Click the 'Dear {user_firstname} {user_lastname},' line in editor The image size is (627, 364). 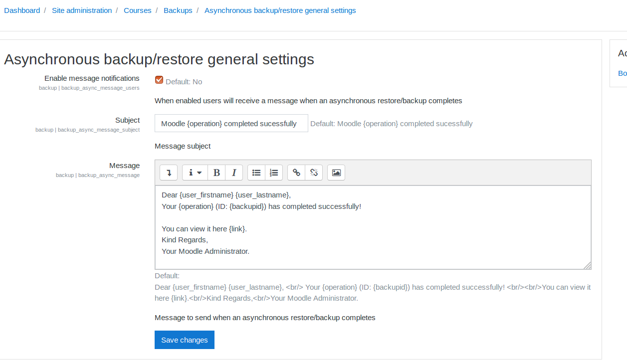point(226,195)
